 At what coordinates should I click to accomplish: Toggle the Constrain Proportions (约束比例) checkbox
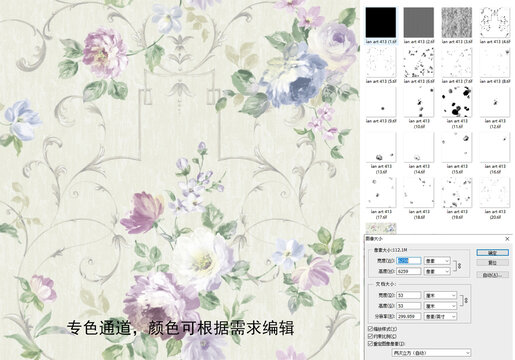(x=370, y=336)
